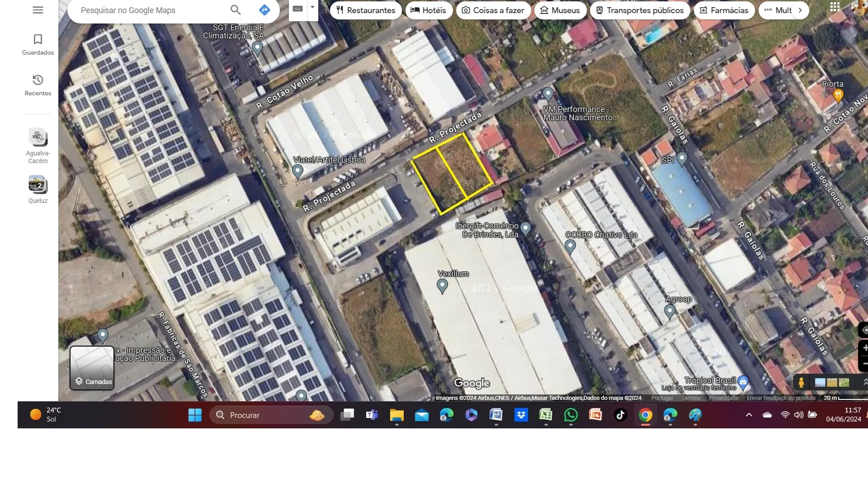Select the Restaurantes category chip
868x488 pixels.
coord(366,10)
